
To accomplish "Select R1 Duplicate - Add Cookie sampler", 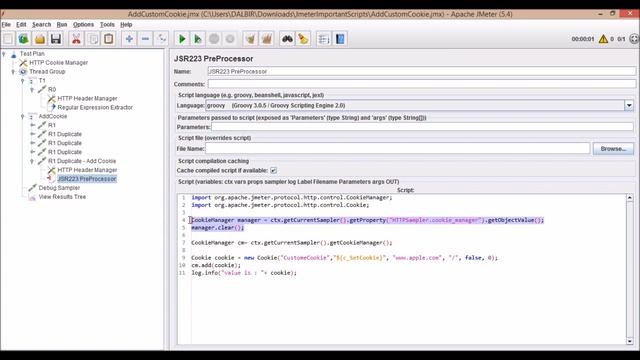I will 82,161.
